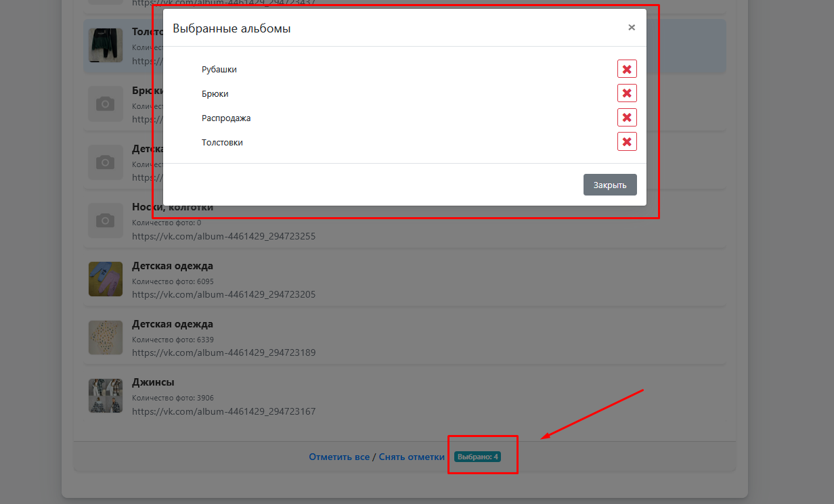The height and width of the screenshot is (504, 834).
Task: Remove Толстовки using its red X
Action: 627,142
